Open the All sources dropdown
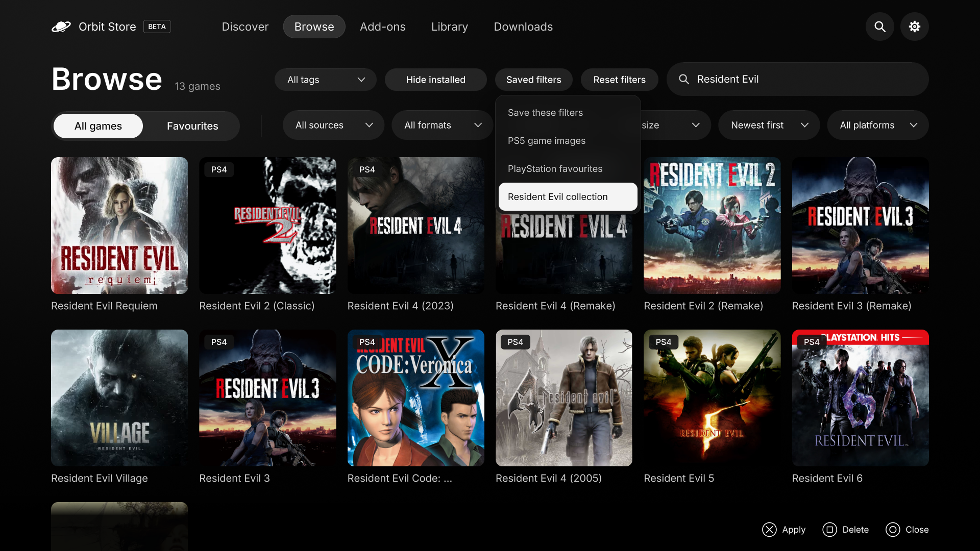This screenshot has width=980, height=551. [333, 125]
